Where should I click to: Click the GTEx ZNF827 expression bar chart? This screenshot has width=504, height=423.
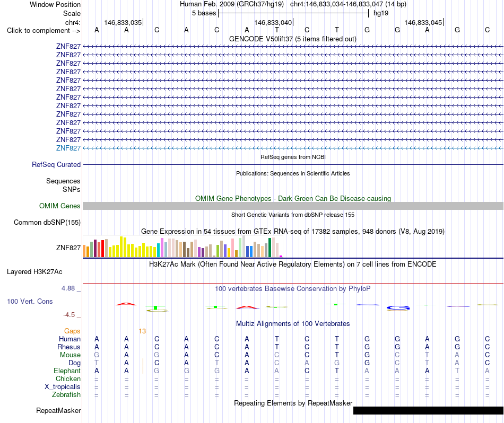(183, 246)
